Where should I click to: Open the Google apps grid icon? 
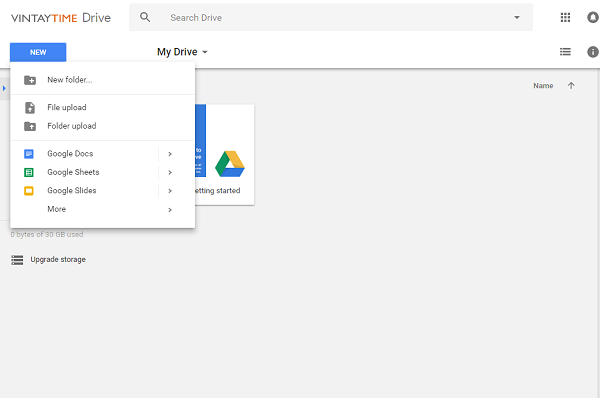pyautogui.click(x=565, y=17)
